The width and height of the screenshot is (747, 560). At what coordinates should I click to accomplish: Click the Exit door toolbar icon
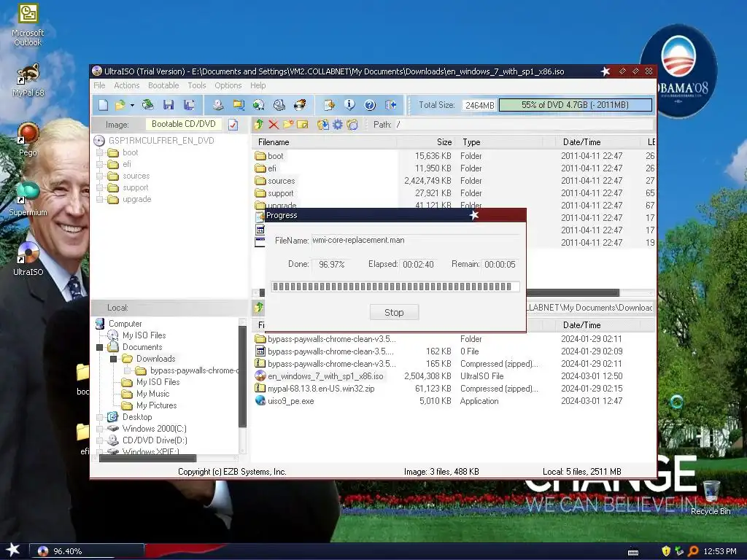point(391,105)
